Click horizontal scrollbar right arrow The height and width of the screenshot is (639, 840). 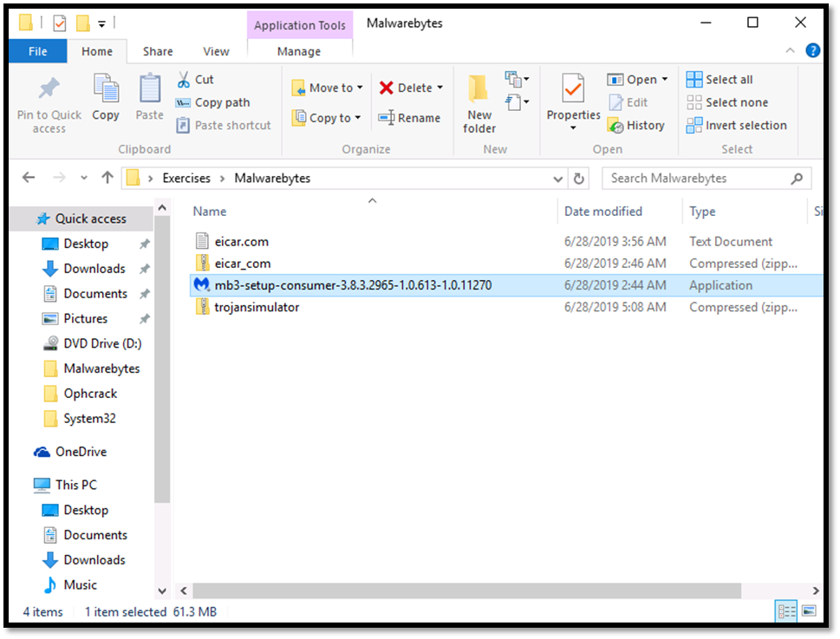816,590
